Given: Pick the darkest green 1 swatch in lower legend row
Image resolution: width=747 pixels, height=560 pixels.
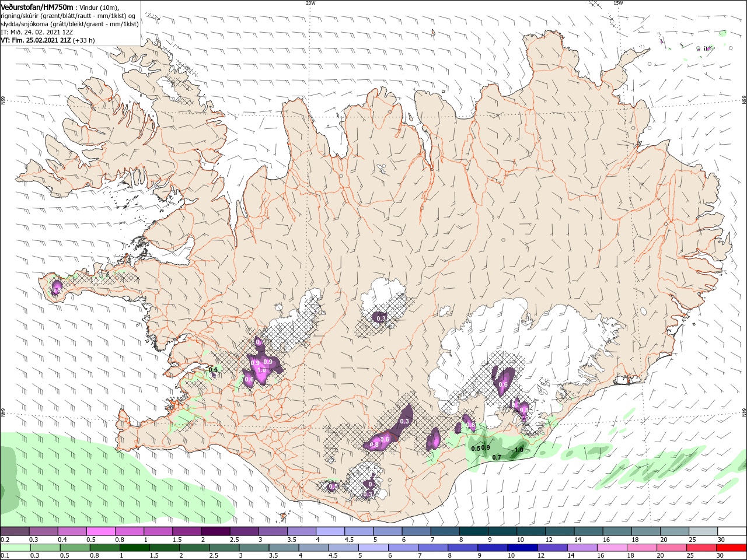Looking at the screenshot, I should 134,548.
